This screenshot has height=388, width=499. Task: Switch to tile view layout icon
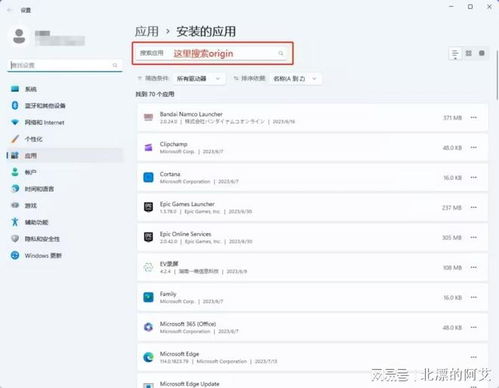tap(482, 53)
